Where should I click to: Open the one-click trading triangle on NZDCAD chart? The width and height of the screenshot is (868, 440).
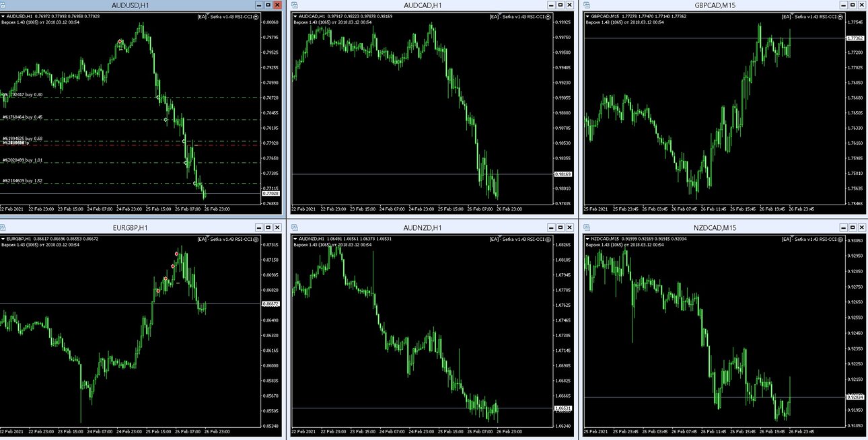click(587, 239)
